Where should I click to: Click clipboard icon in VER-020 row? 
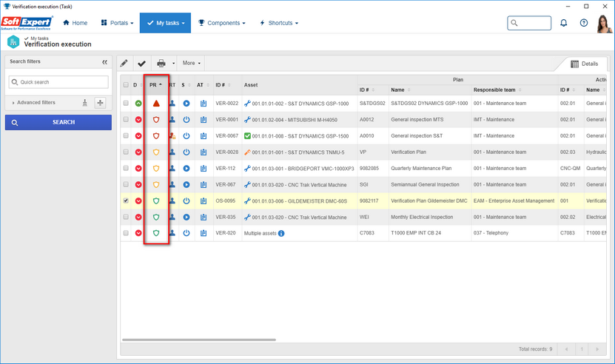204,233
